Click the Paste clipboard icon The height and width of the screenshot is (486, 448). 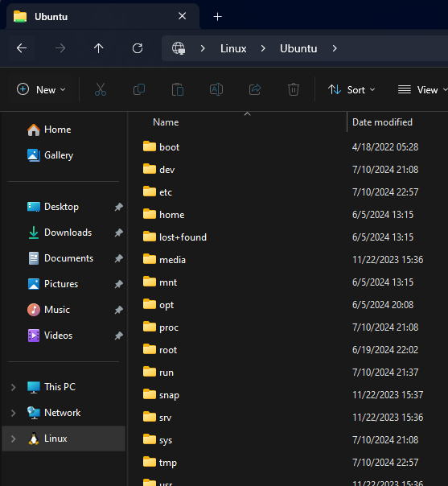[178, 89]
